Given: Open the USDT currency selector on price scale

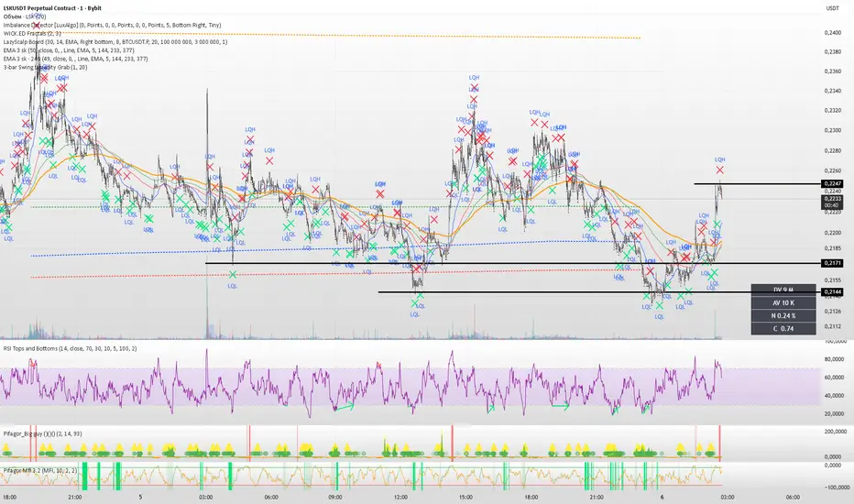Looking at the screenshot, I should [x=832, y=8].
